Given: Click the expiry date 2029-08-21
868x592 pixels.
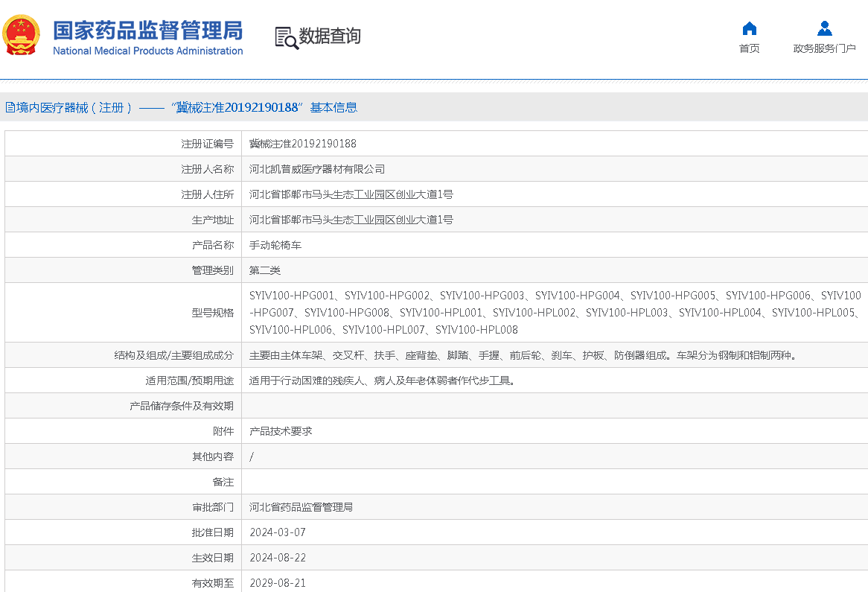Looking at the screenshot, I should click(278, 583).
